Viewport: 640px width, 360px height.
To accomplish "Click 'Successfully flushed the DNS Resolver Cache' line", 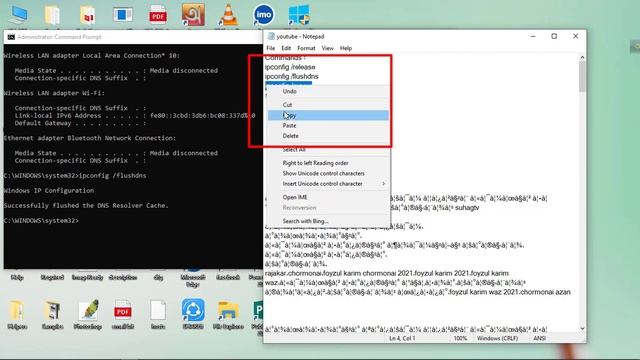I will (86, 206).
